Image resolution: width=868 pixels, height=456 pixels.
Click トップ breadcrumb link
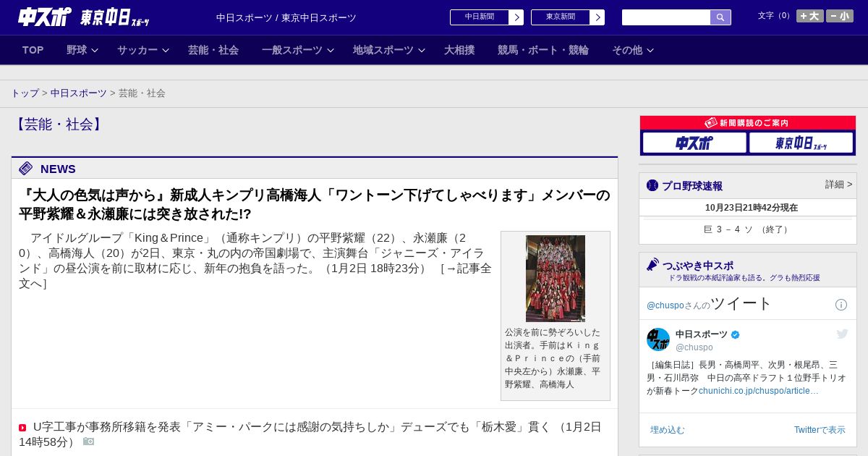pyautogui.click(x=25, y=93)
